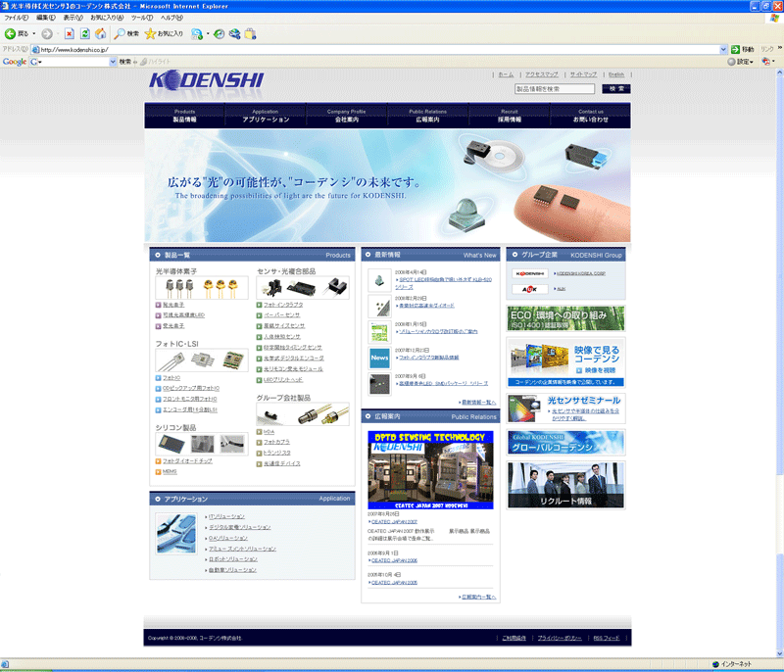
Task: Click the 検索 site search button
Action: click(x=616, y=89)
